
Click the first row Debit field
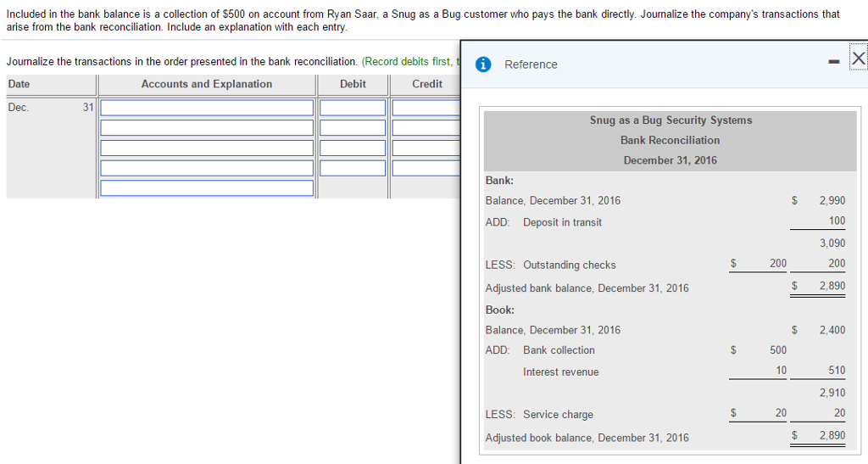[353, 108]
